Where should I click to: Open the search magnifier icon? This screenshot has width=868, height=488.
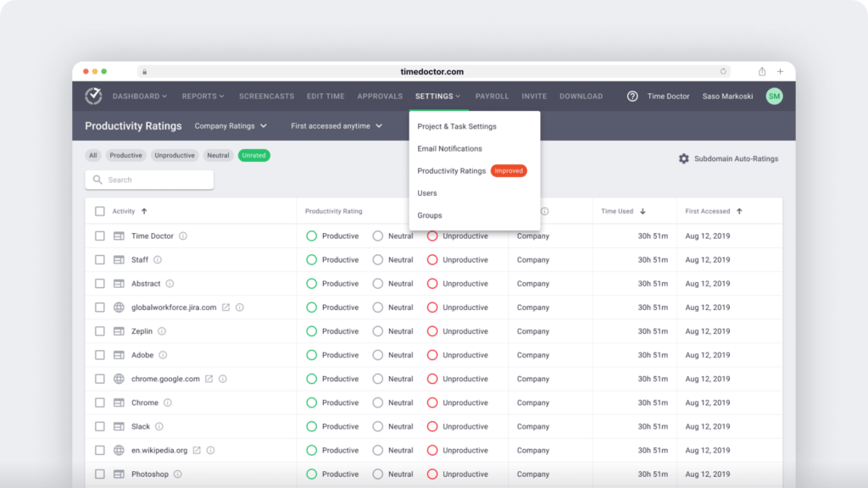coord(96,180)
